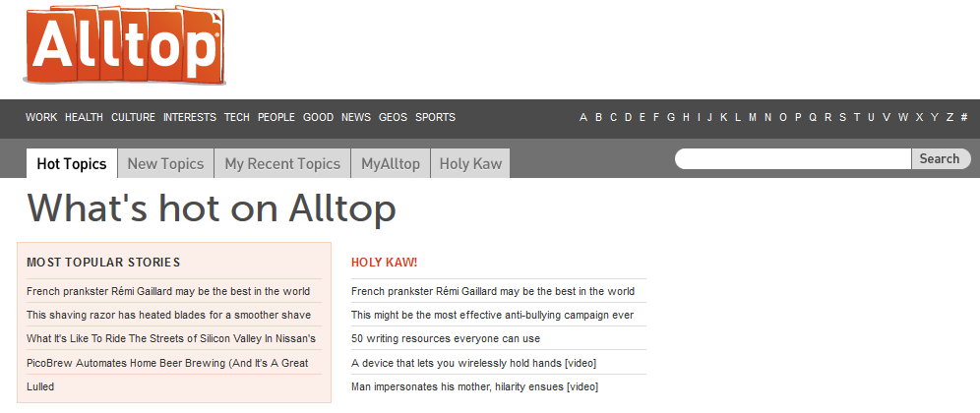Screen dimensions: 980x413
Task: Go to the MyAlltop tab
Action: pyautogui.click(x=391, y=163)
